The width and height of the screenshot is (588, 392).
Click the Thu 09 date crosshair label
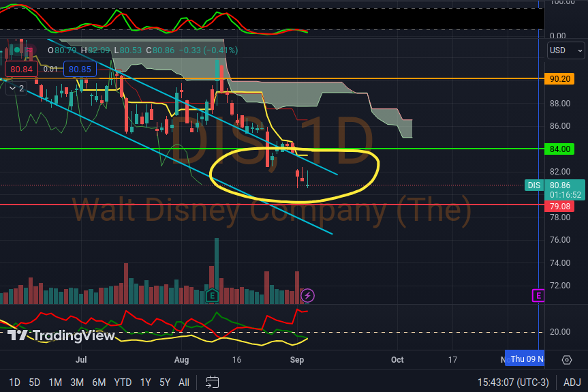[525, 359]
